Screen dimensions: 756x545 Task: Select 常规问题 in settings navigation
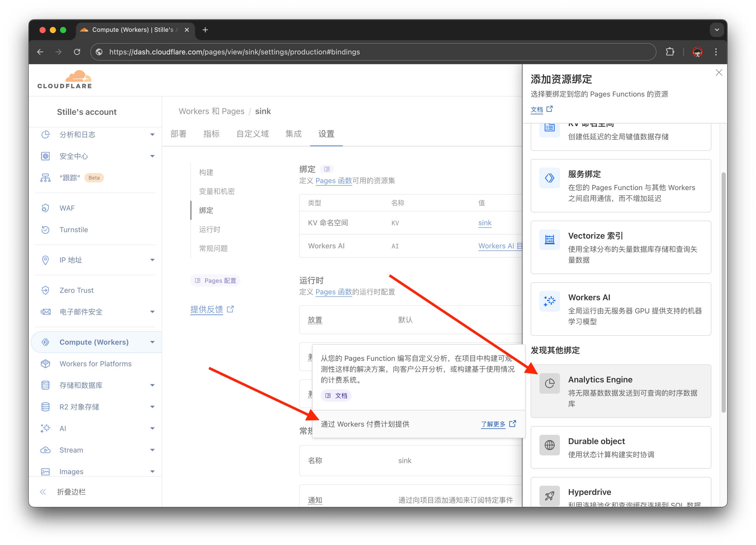pos(213,248)
